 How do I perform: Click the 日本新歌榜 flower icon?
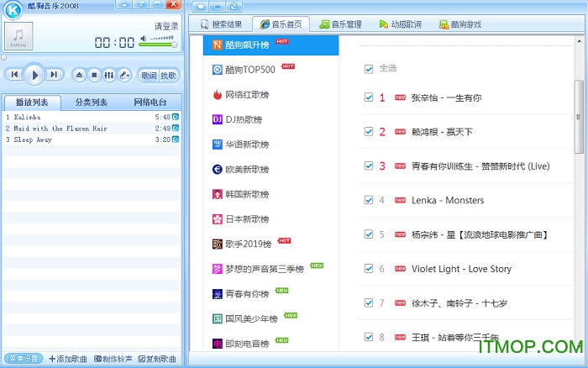click(x=217, y=219)
